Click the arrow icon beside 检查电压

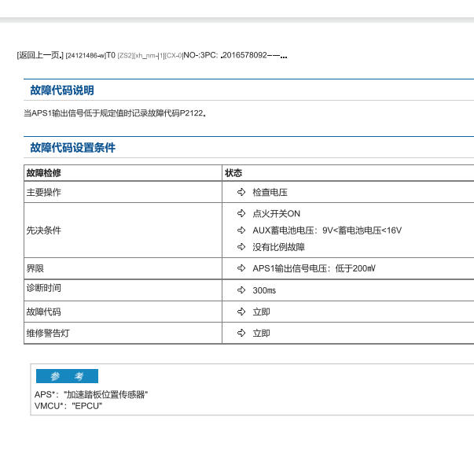pos(241,192)
